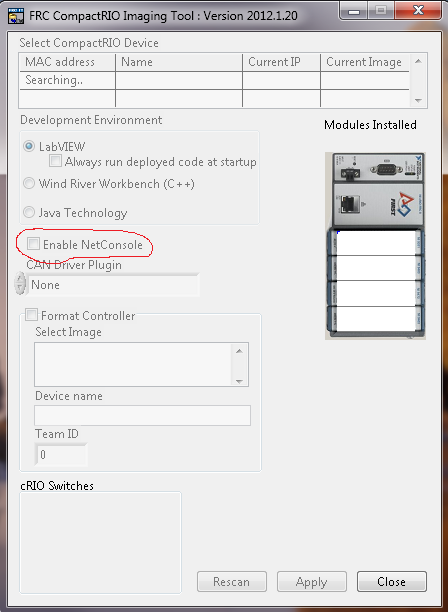
Task: Click the Select Image list box
Action: [141, 365]
